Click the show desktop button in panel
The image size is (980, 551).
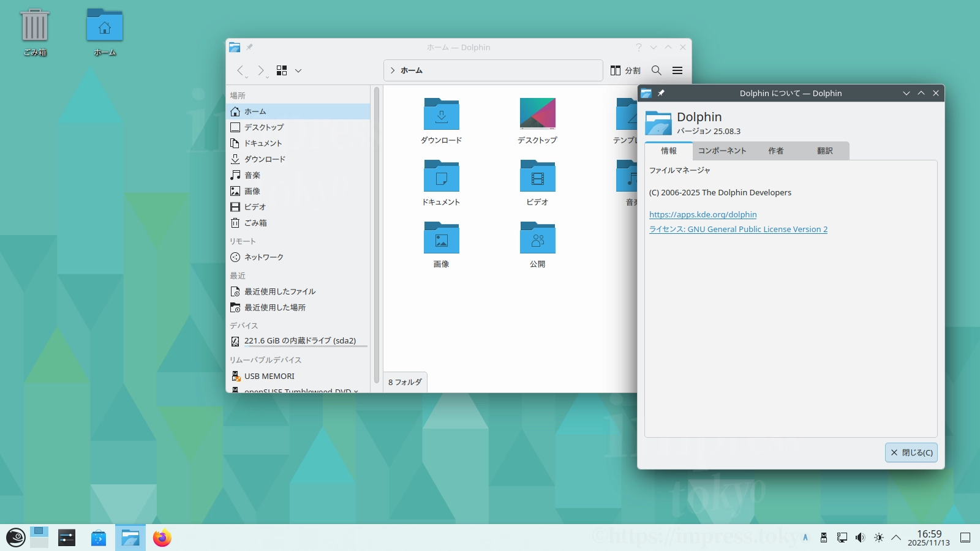click(x=965, y=538)
